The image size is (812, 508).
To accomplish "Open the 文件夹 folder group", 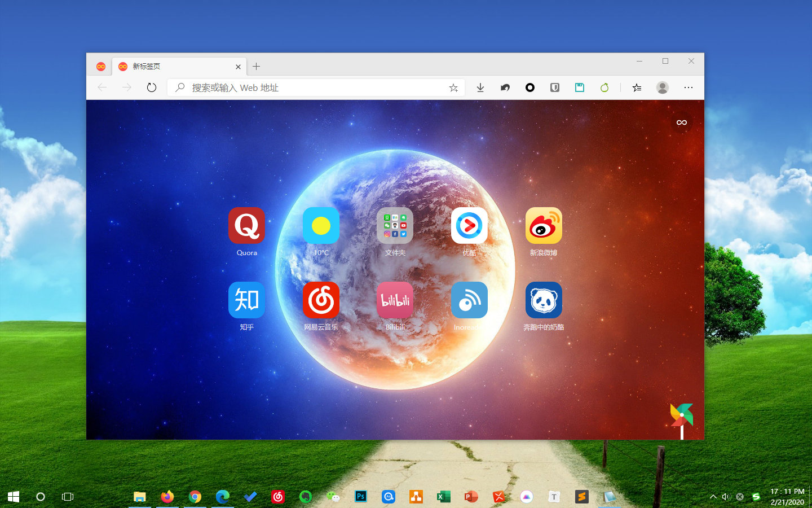I will click(x=395, y=225).
